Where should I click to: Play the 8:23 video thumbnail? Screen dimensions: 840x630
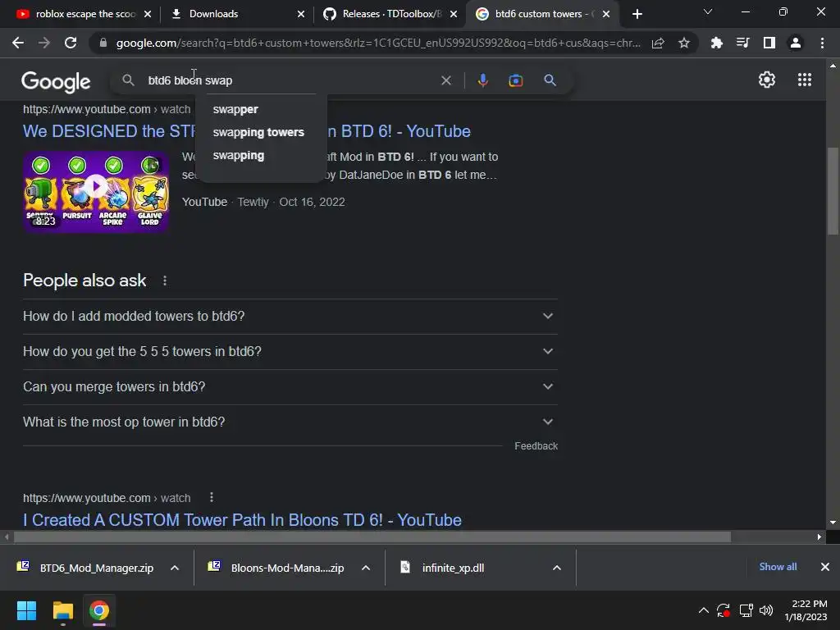pyautogui.click(x=96, y=192)
